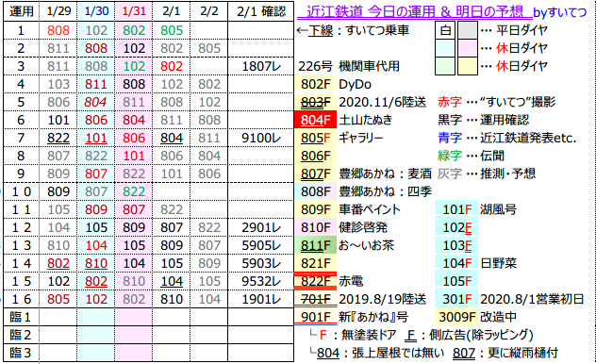Select italic 804 in row 5 under 1/30

(x=96, y=102)
